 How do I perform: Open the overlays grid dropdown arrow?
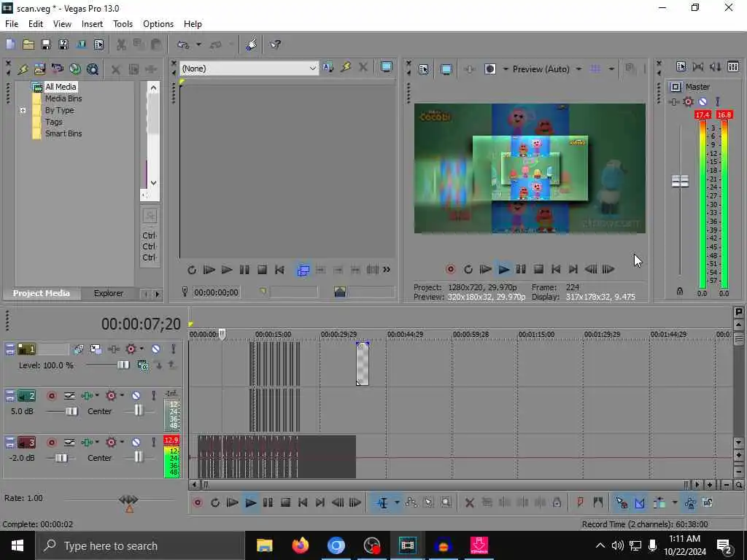(x=611, y=69)
